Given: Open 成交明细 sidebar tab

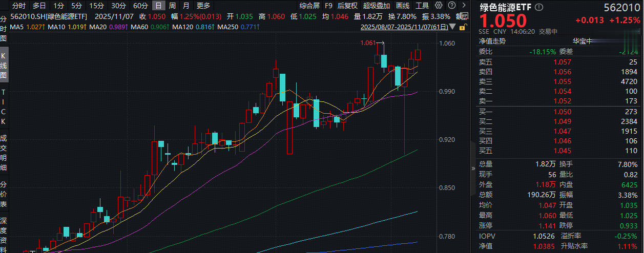Looking at the screenshot, I should point(4,153).
